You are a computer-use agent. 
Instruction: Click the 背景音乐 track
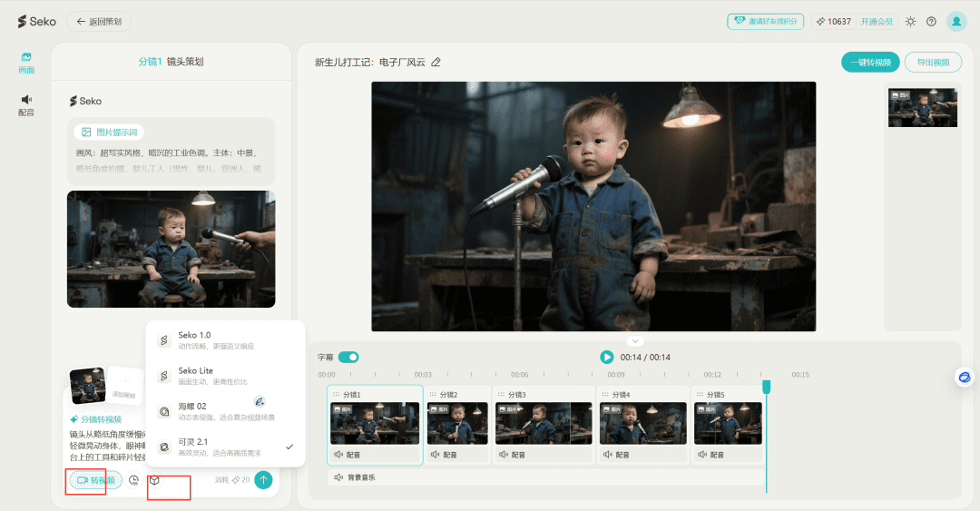coord(546,477)
